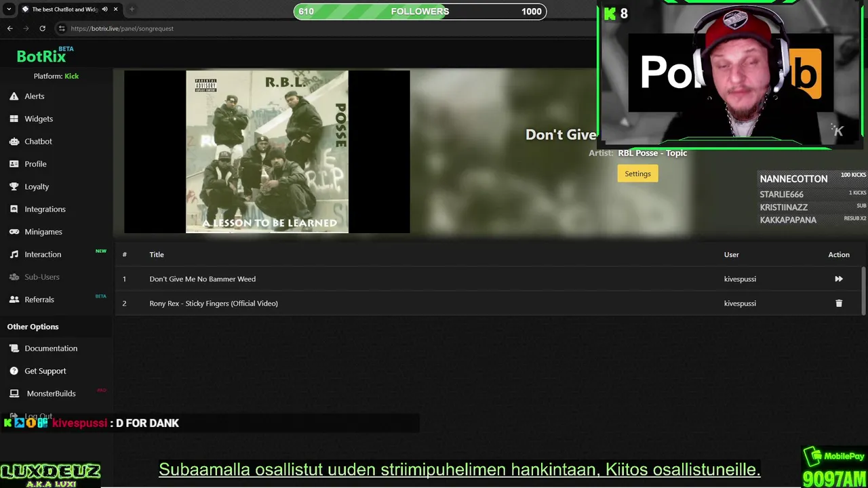Click the album art video player
The width and height of the screenshot is (868, 488).
click(x=267, y=152)
